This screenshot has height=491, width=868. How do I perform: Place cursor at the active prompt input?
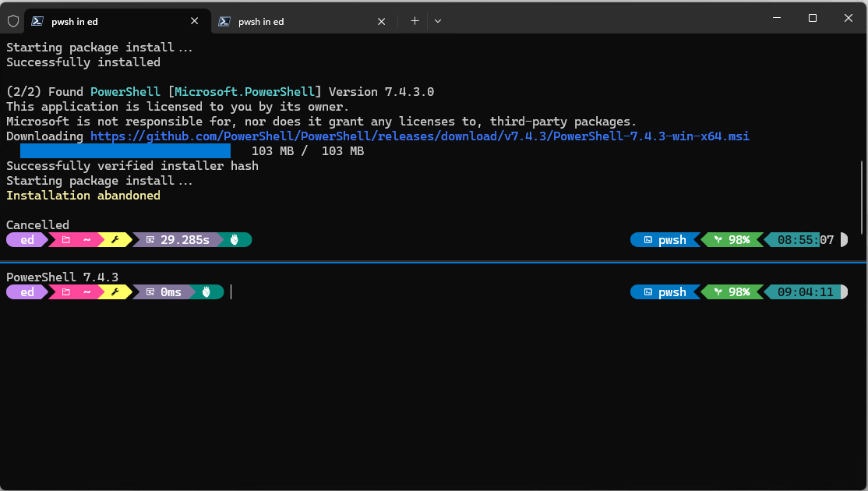[231, 291]
